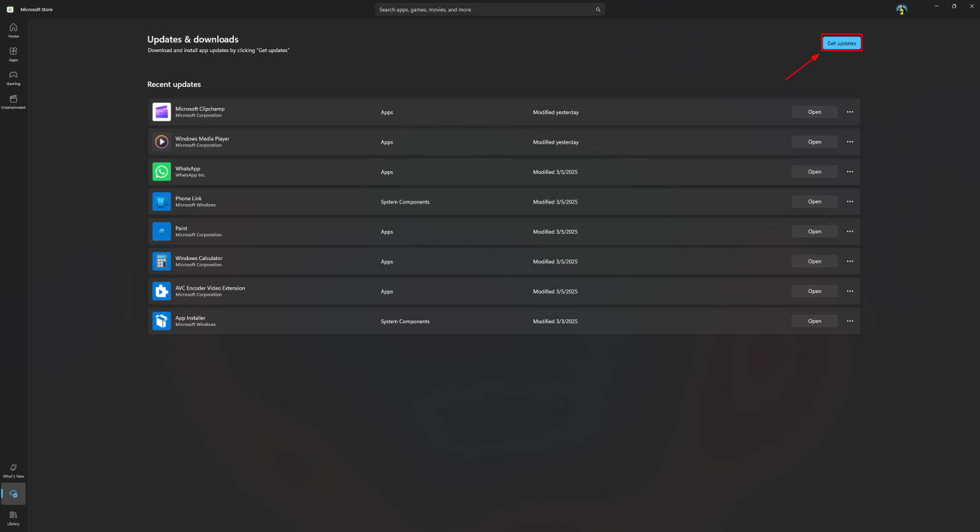The image size is (980, 532).
Task: Click the WhatsApp Inc. publisher text
Action: coord(190,175)
